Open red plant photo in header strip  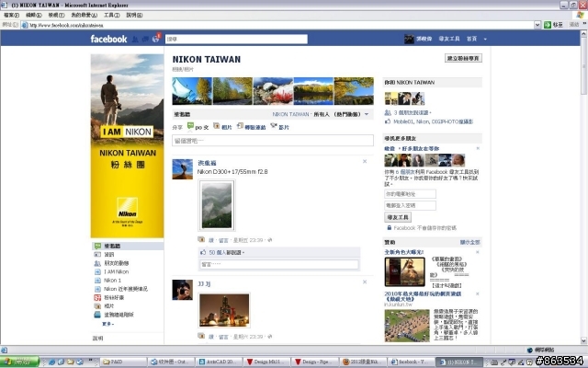pyautogui.click(x=273, y=91)
